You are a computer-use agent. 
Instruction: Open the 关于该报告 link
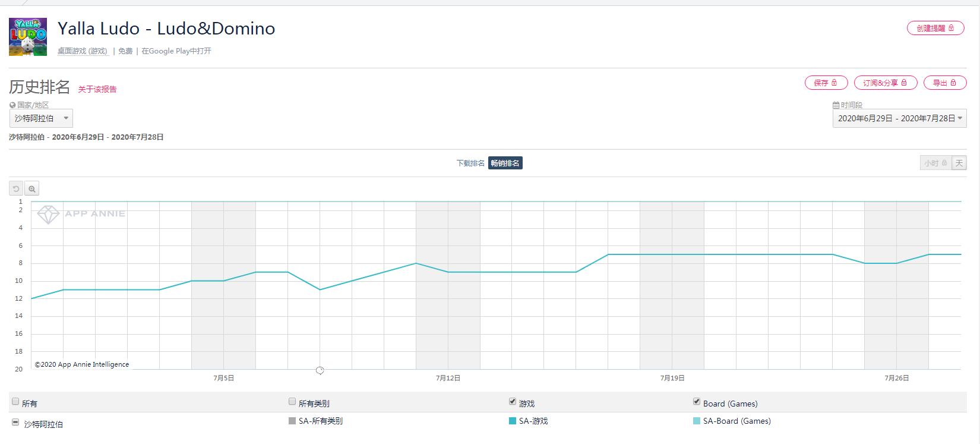click(x=97, y=89)
